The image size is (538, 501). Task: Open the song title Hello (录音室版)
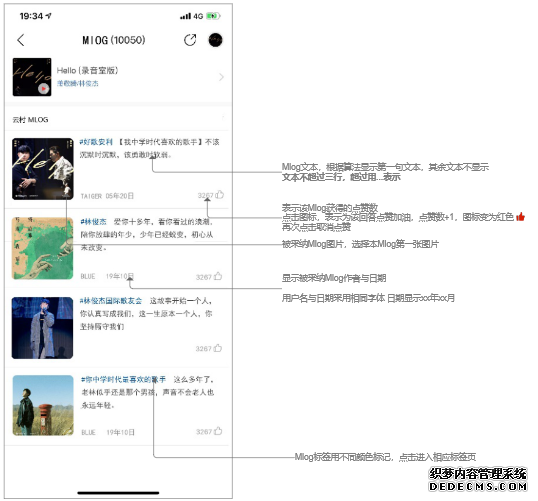[87, 70]
